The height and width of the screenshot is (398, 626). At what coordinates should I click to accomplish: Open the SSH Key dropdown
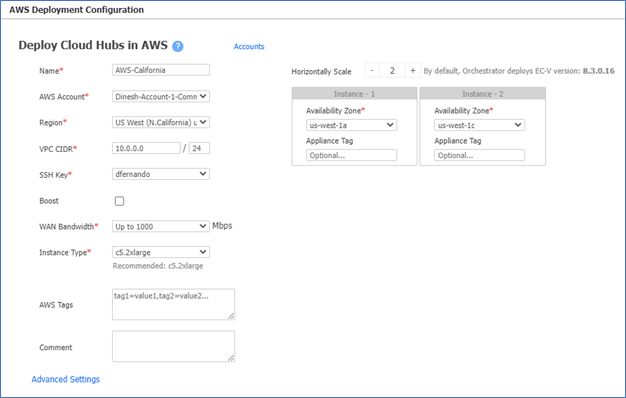click(161, 174)
